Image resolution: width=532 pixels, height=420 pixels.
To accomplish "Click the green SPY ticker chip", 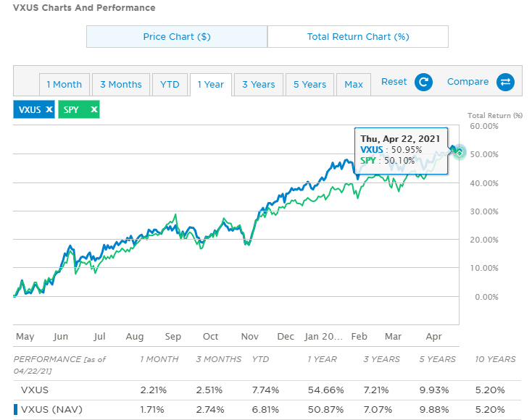I will tap(72, 109).
